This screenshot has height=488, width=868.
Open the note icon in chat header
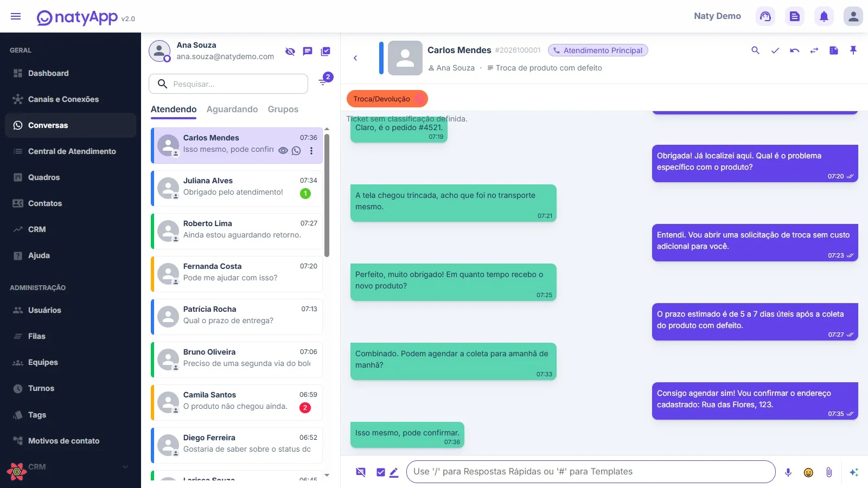(834, 50)
